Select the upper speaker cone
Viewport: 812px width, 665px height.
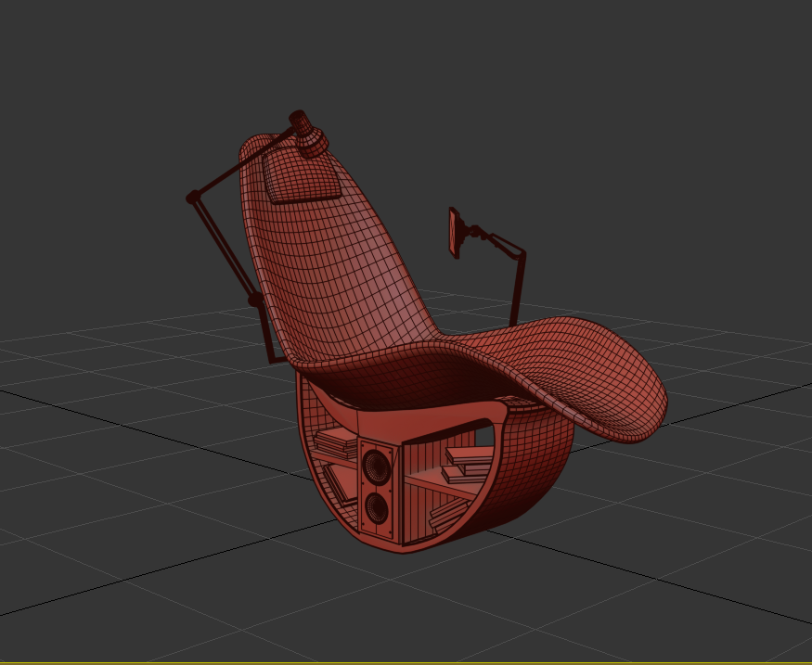pos(376,465)
